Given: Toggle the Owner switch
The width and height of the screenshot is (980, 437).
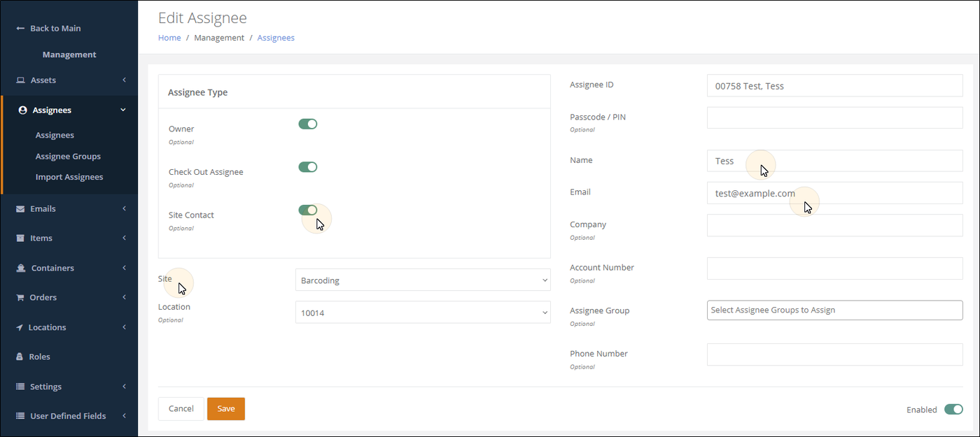Looking at the screenshot, I should [308, 124].
